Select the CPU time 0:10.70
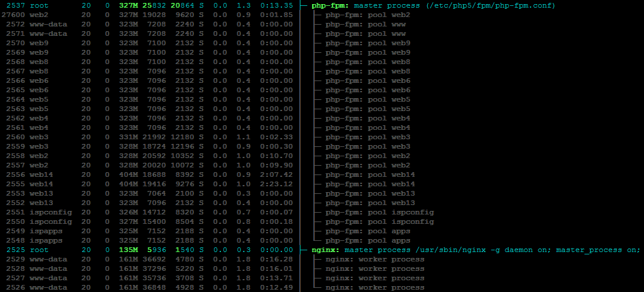This screenshot has width=644, height=292. (276, 156)
